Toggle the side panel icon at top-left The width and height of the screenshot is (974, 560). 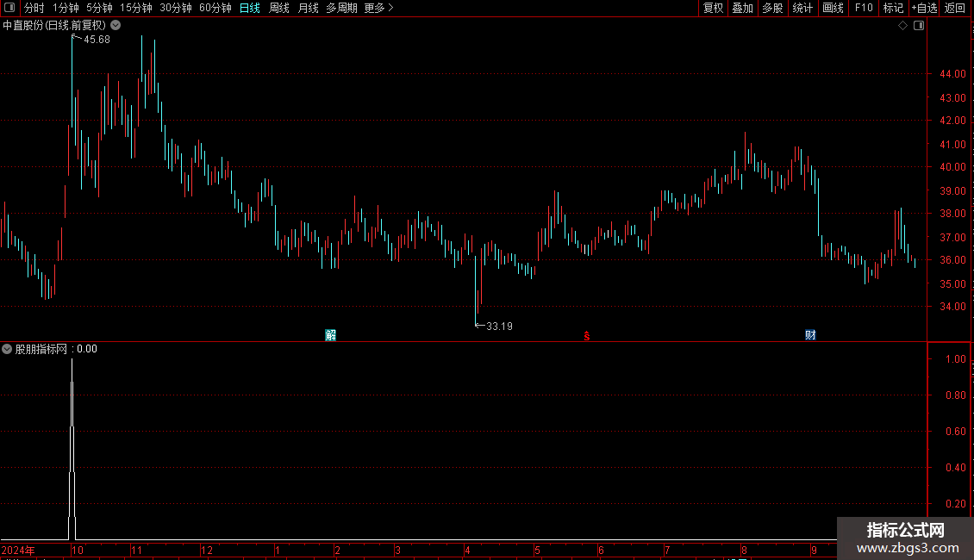pyautogui.click(x=9, y=8)
